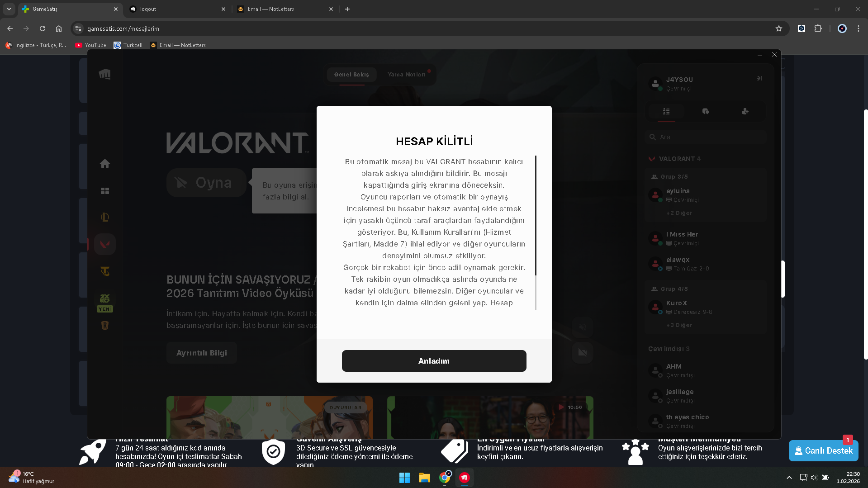Screen dimensions: 868x488
Task: Collapse the VALORANT 4 friends group
Action: [x=674, y=159]
